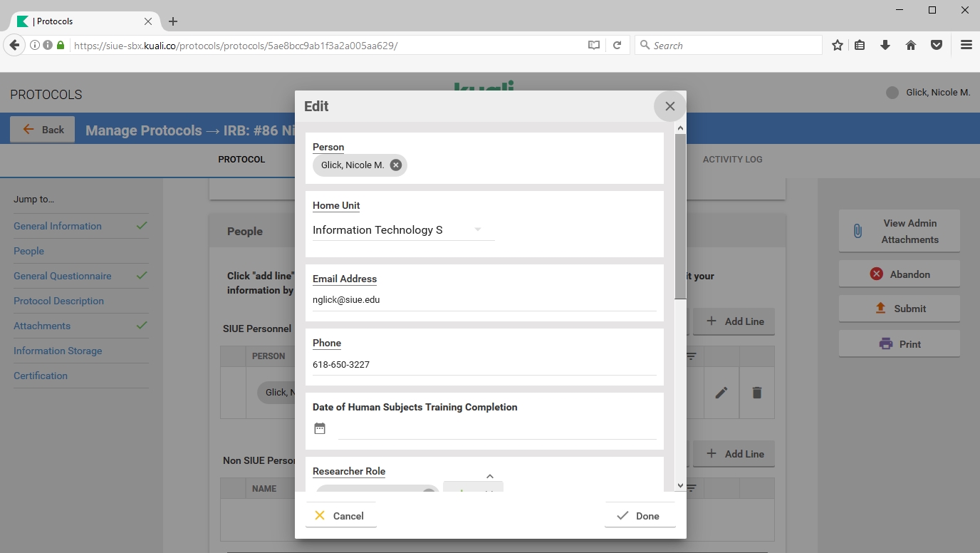The width and height of the screenshot is (980, 553).
Task: Click the Email Address input field
Action: pyautogui.click(x=484, y=300)
